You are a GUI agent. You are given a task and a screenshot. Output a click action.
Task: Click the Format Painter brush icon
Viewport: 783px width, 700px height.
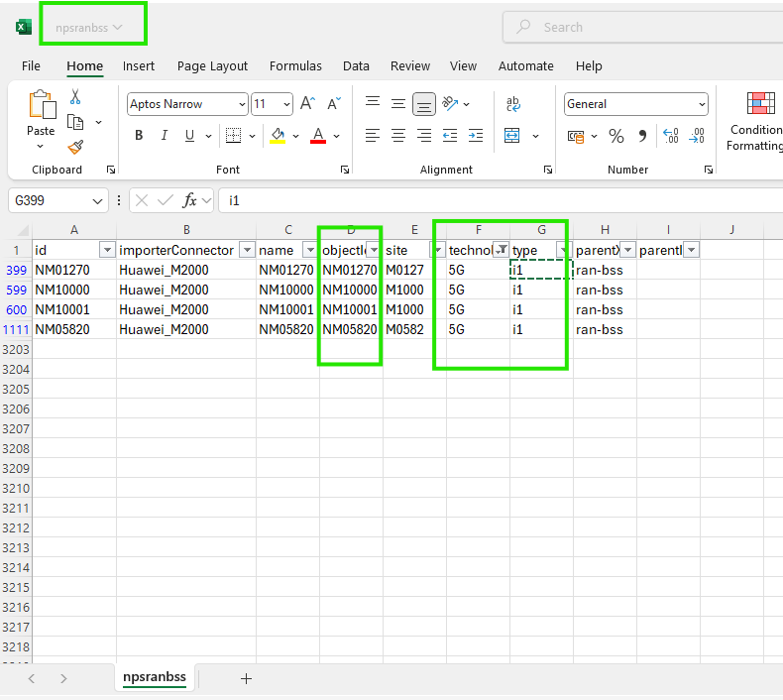tap(75, 147)
